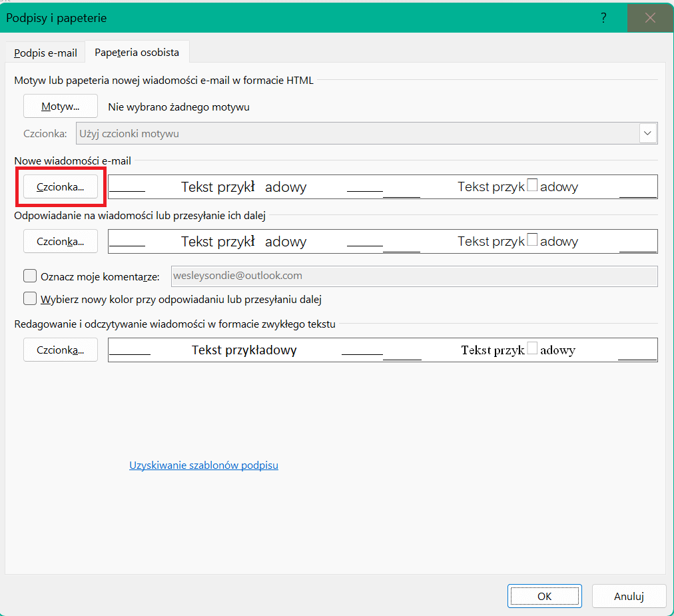Click the reply/forward sample text preview
Image resolution: width=674 pixels, height=616 pixels.
point(382,241)
